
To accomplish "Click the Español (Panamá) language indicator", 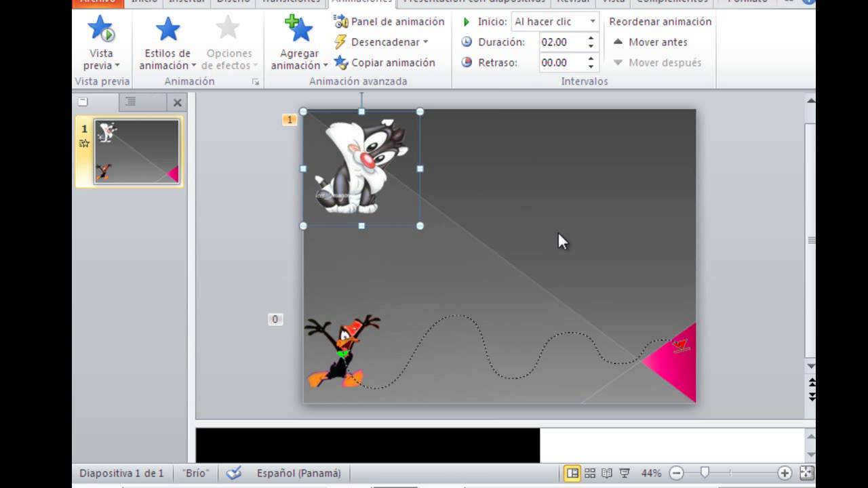I will (x=299, y=473).
